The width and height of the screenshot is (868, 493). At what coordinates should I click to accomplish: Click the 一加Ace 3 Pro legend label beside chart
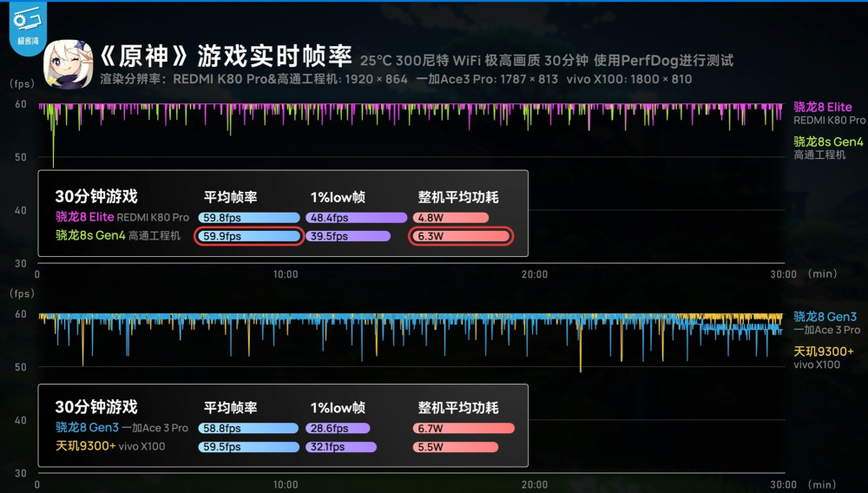click(826, 330)
